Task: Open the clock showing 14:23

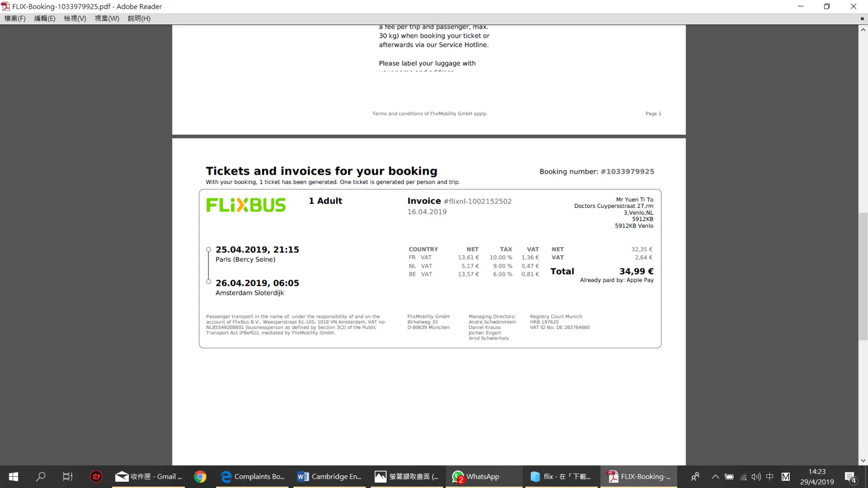Action: pos(817,477)
